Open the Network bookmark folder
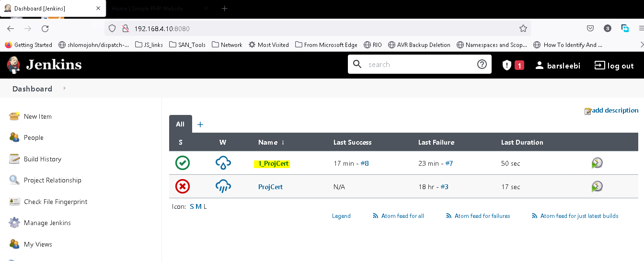 [227, 45]
